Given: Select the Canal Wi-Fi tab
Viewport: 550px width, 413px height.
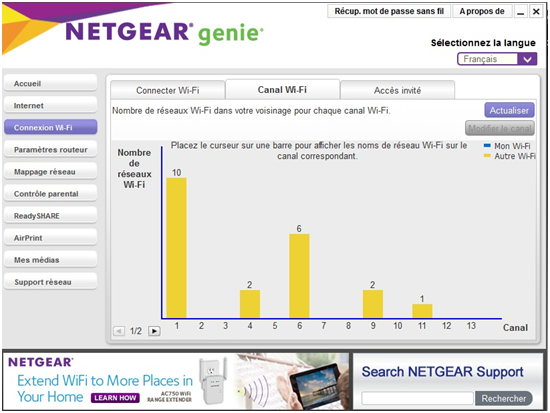Looking at the screenshot, I should click(282, 89).
